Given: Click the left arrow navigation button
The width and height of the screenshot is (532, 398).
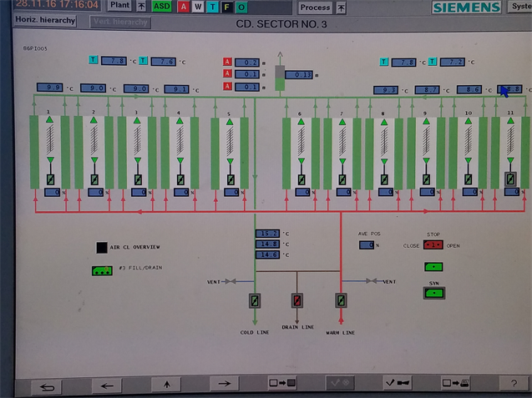Looking at the screenshot, I should (106, 385).
